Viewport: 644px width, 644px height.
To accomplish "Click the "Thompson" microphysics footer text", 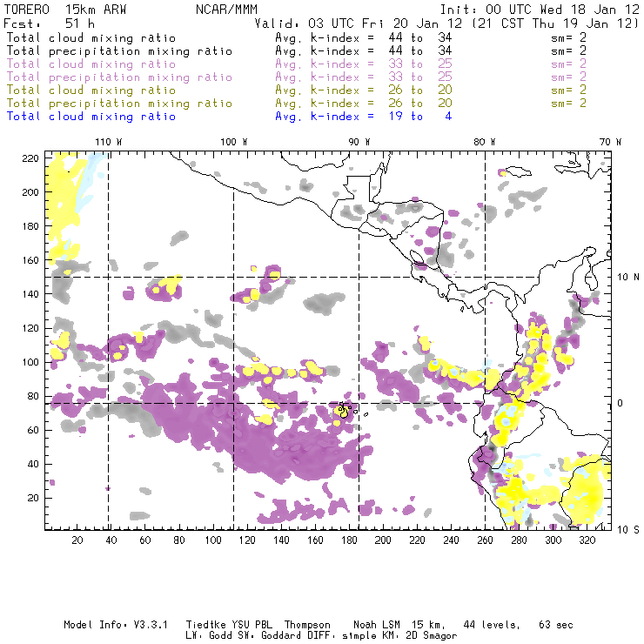I will click(307, 626).
